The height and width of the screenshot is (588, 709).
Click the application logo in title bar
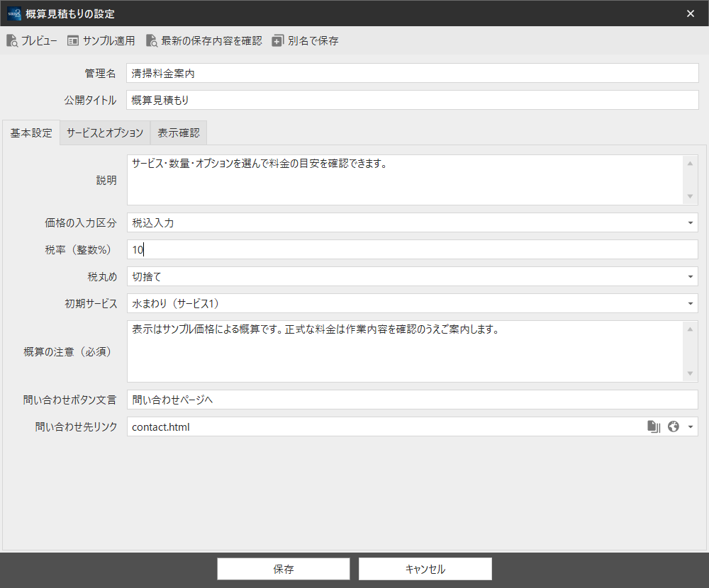(x=14, y=13)
